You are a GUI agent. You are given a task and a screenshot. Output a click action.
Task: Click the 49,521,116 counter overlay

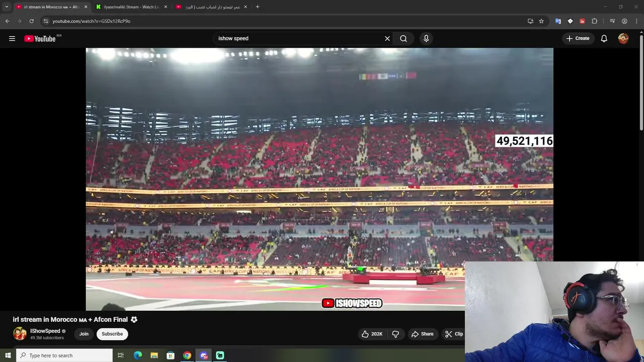tap(524, 141)
